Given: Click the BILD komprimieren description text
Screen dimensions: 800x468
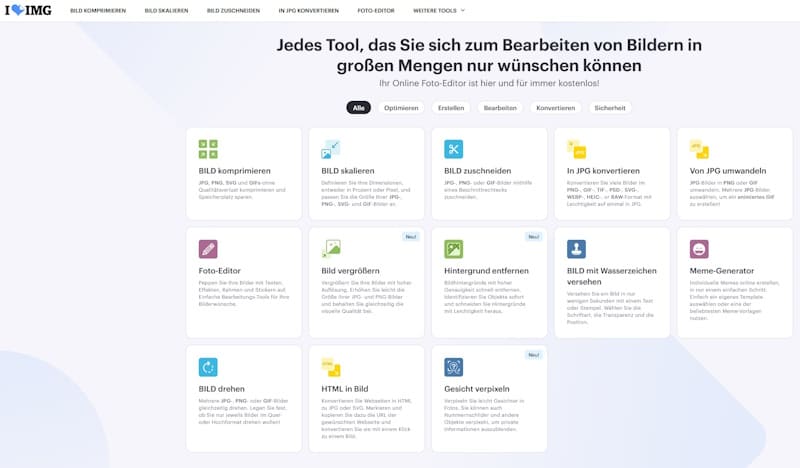Looking at the screenshot, I should pyautogui.click(x=243, y=190).
